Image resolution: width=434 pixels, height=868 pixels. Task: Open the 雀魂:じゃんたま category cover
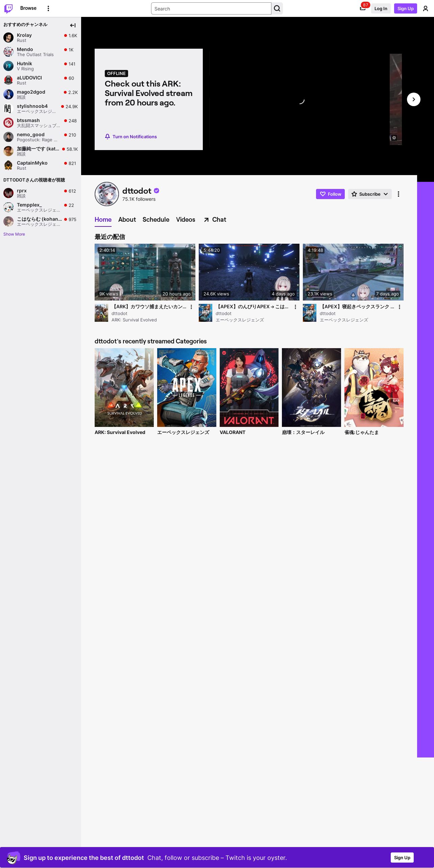point(374,387)
